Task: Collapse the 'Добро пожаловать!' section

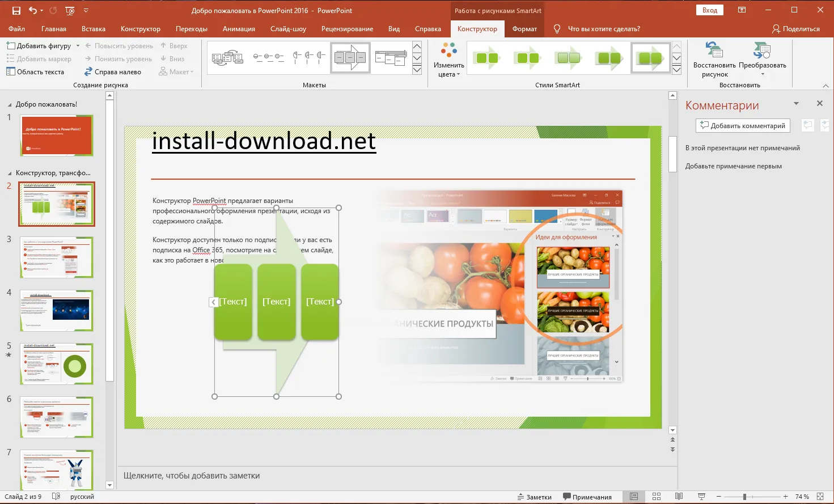Action: pos(9,105)
